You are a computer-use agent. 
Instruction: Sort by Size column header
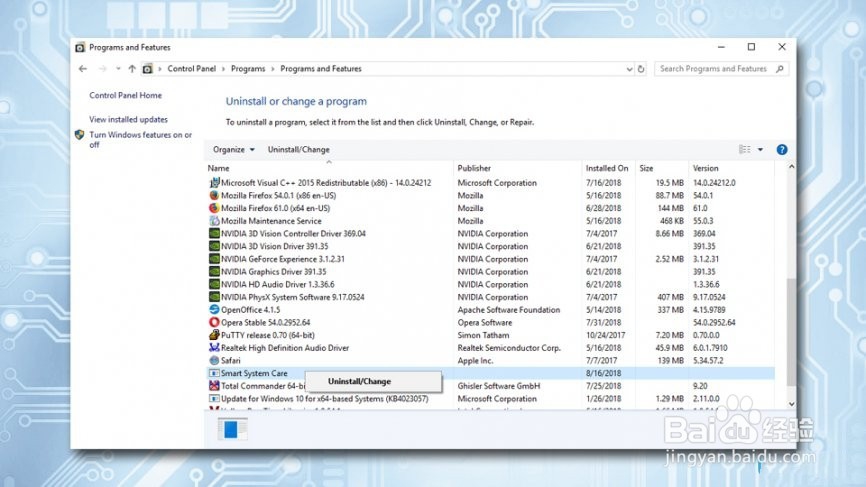(x=646, y=168)
